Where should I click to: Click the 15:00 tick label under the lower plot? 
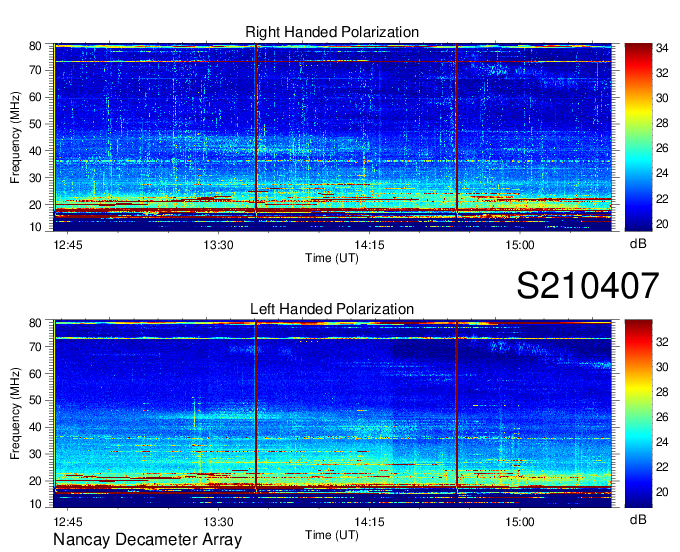520,522
